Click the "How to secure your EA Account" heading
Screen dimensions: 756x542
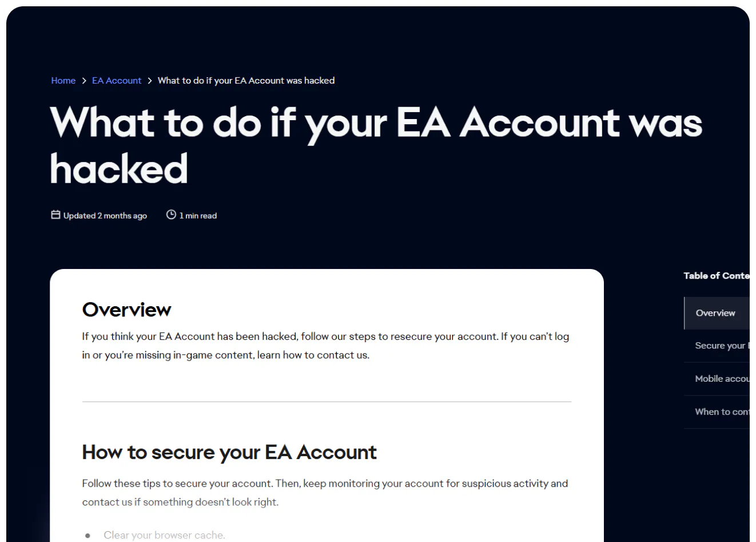tap(229, 452)
